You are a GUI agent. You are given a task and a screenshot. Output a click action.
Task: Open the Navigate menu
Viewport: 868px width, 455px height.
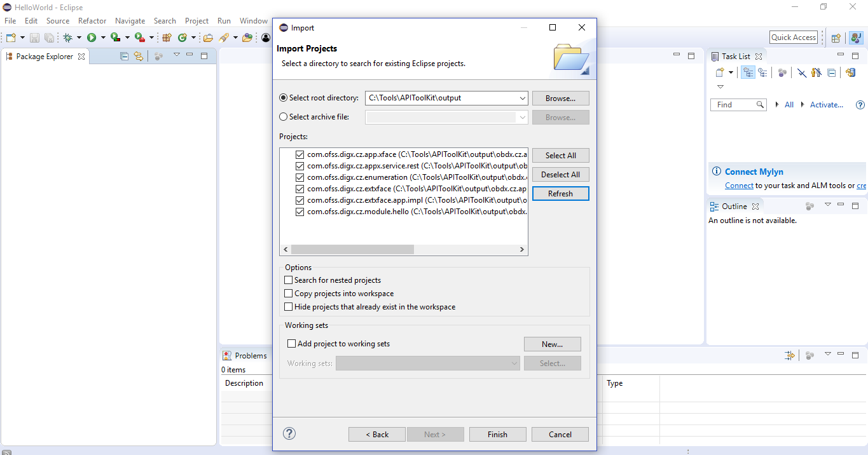pos(130,21)
